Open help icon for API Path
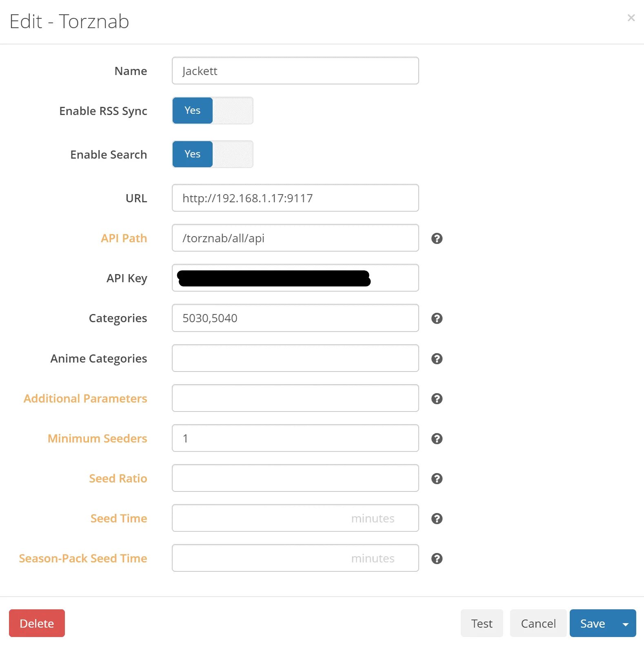The height and width of the screenshot is (646, 644). (x=437, y=238)
